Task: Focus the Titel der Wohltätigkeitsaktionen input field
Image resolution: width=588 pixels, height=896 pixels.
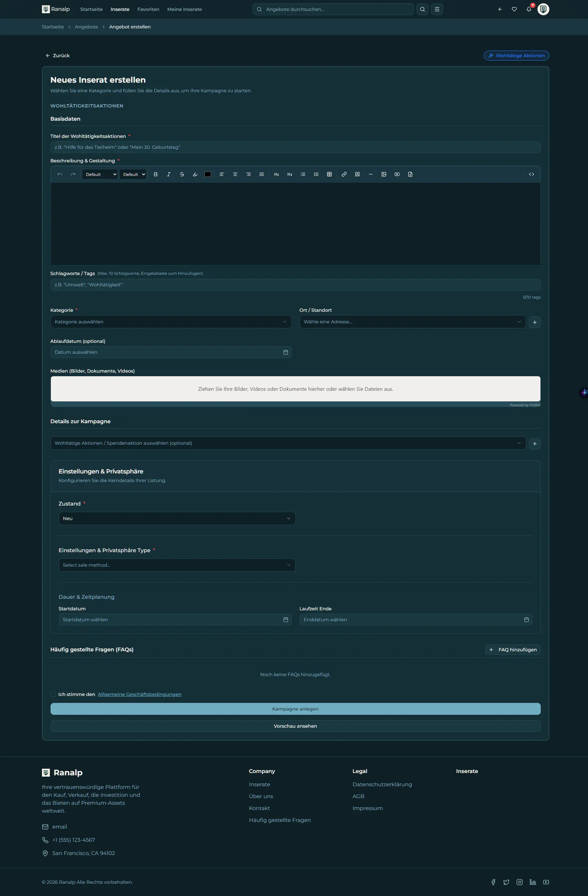Action: (x=295, y=147)
